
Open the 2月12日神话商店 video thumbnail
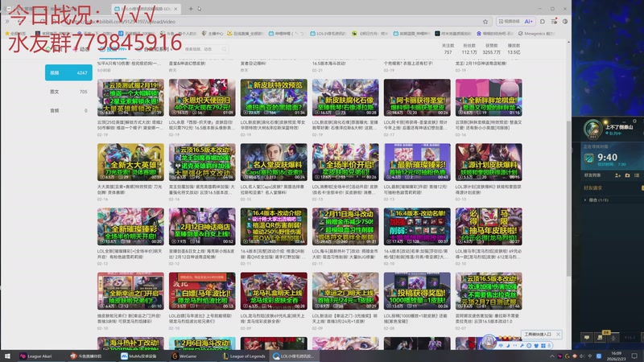202,227
